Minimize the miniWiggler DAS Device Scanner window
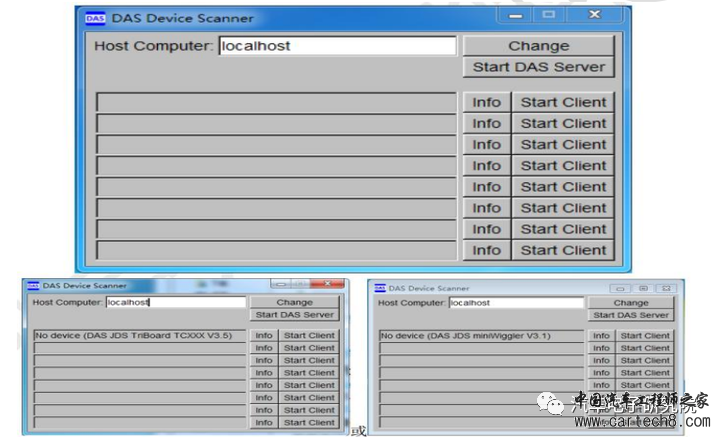720x437 pixels. (620, 289)
